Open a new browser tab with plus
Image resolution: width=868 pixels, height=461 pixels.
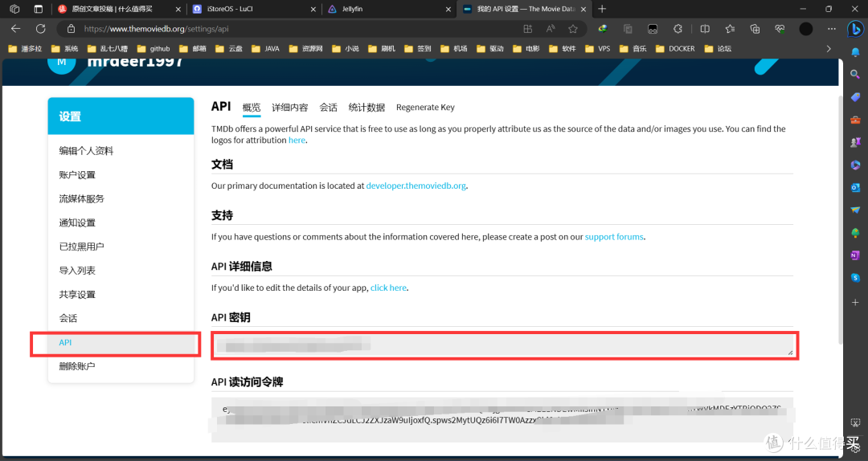(602, 9)
